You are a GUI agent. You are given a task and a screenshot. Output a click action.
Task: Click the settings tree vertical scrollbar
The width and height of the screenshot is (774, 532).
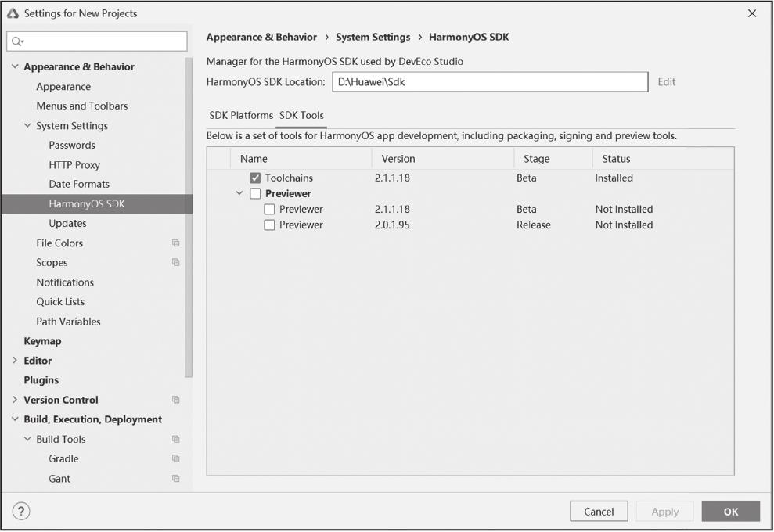coord(189,219)
